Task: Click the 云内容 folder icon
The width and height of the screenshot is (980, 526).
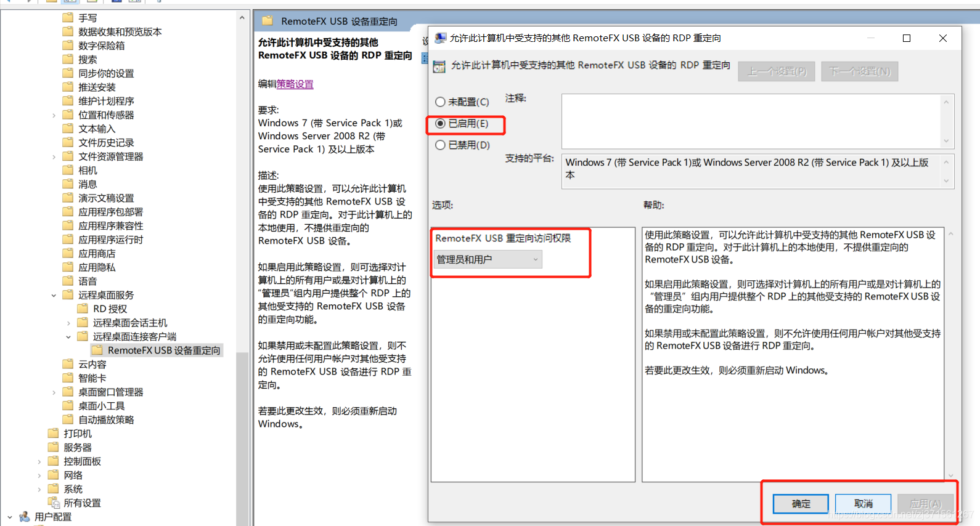Action: pos(68,364)
